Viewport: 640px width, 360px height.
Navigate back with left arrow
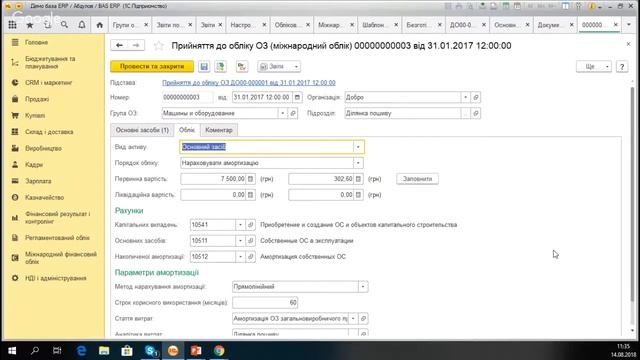119,45
